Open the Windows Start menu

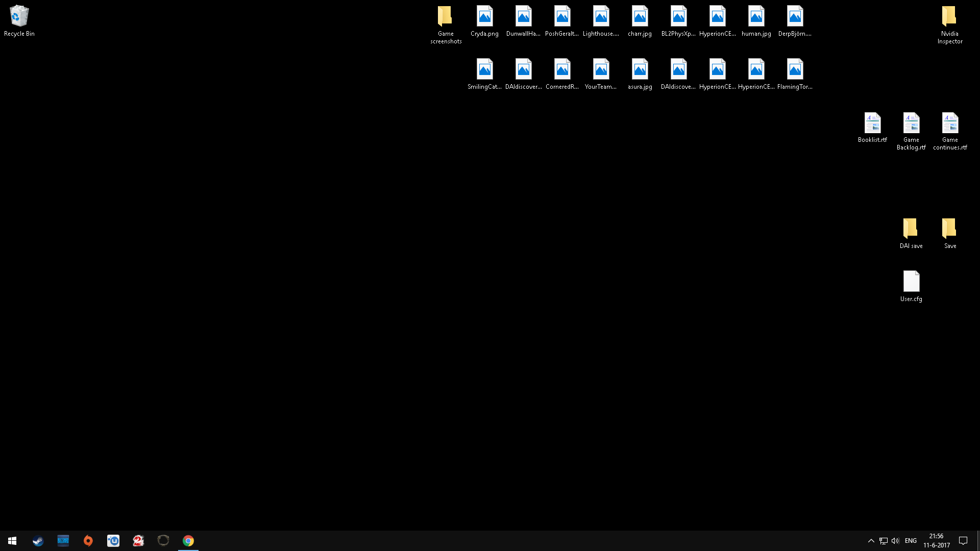pos(12,541)
